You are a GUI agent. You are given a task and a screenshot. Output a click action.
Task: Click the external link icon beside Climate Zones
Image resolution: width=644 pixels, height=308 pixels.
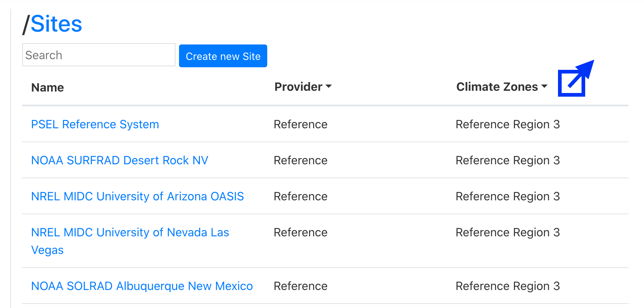(x=572, y=82)
